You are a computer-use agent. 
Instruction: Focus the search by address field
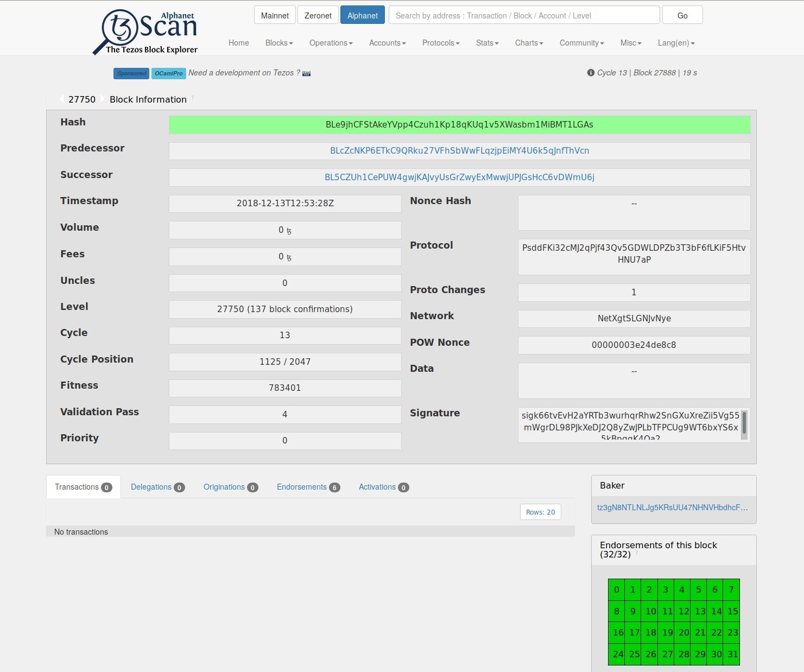(524, 15)
